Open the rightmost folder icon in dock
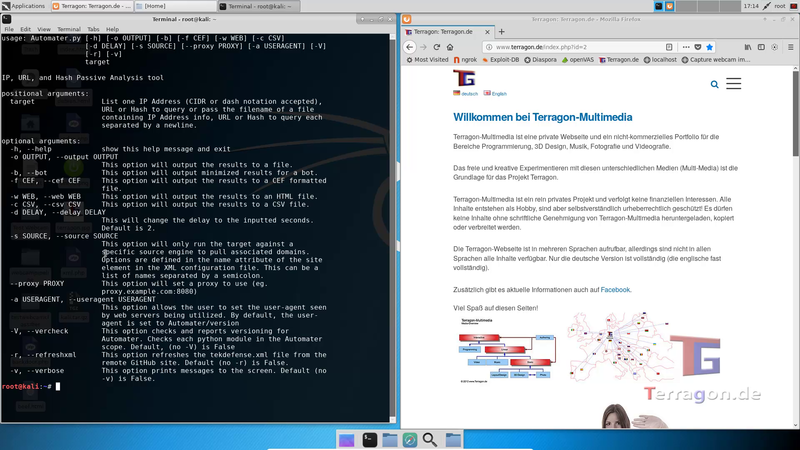Screen dimensions: 800x450 [x=453, y=440]
